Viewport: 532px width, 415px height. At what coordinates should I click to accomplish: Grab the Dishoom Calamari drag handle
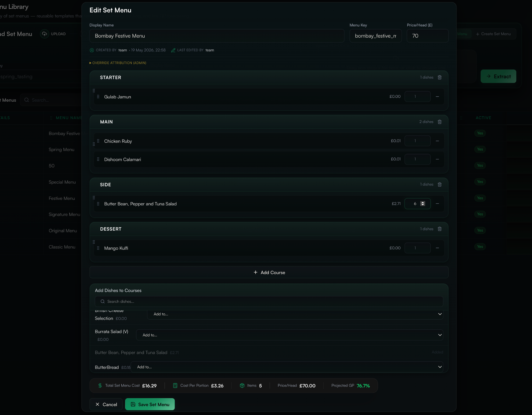pyautogui.click(x=98, y=159)
